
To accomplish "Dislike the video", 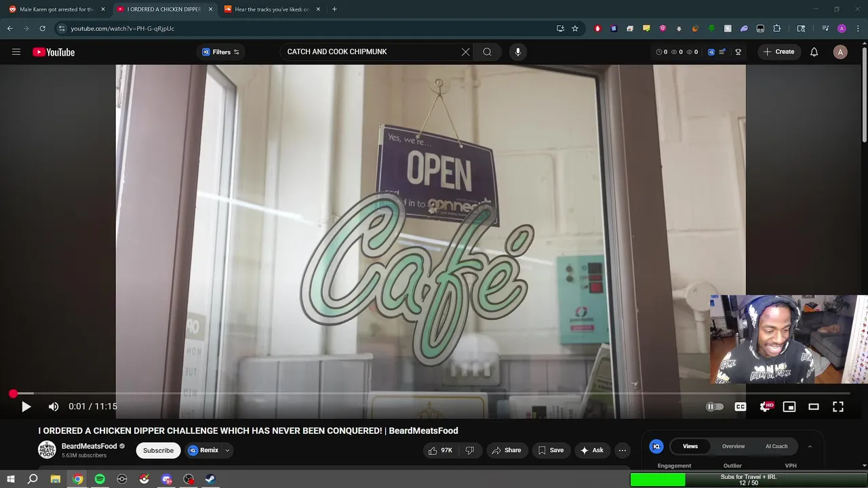I will tap(470, 450).
